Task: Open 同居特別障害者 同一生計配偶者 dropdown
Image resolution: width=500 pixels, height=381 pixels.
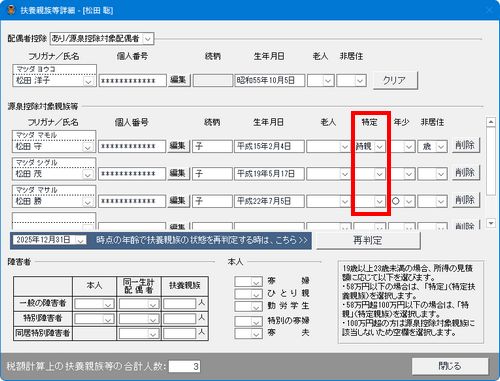Action: [x=153, y=334]
